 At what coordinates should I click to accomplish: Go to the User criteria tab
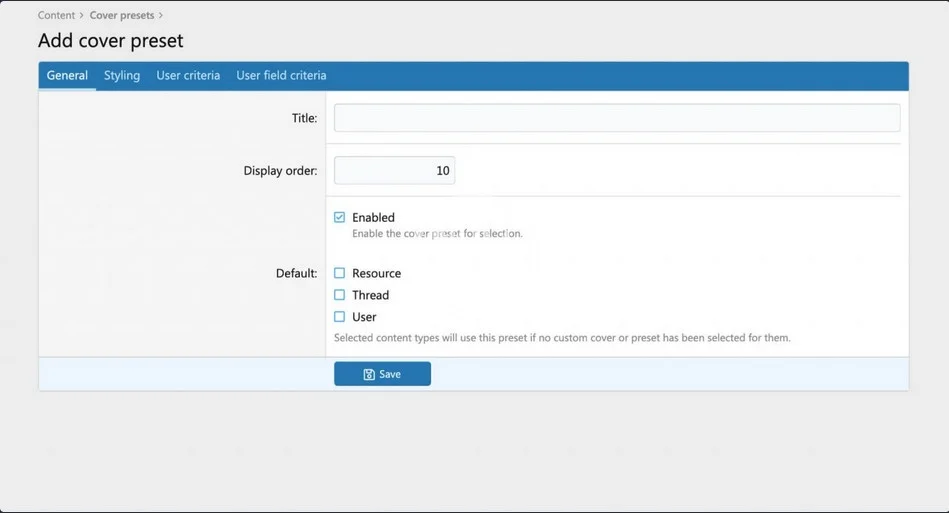[188, 76]
